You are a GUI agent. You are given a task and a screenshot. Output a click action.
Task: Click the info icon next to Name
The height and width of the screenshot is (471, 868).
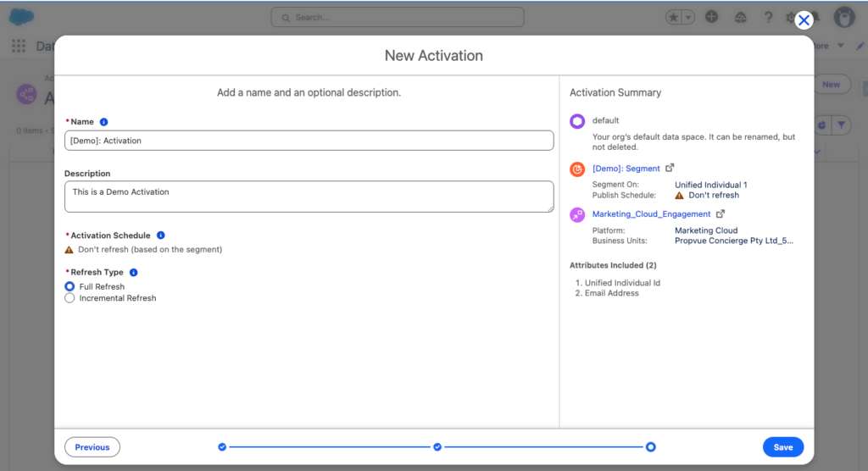click(104, 122)
